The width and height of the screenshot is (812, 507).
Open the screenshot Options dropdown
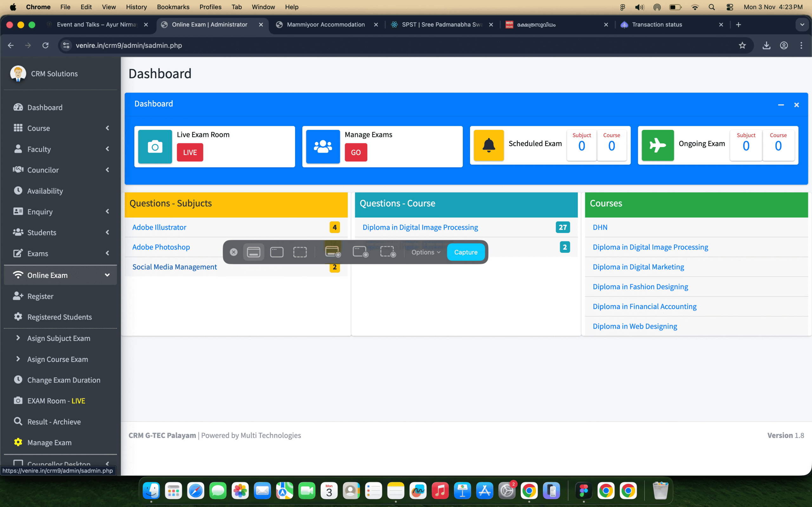click(x=425, y=252)
